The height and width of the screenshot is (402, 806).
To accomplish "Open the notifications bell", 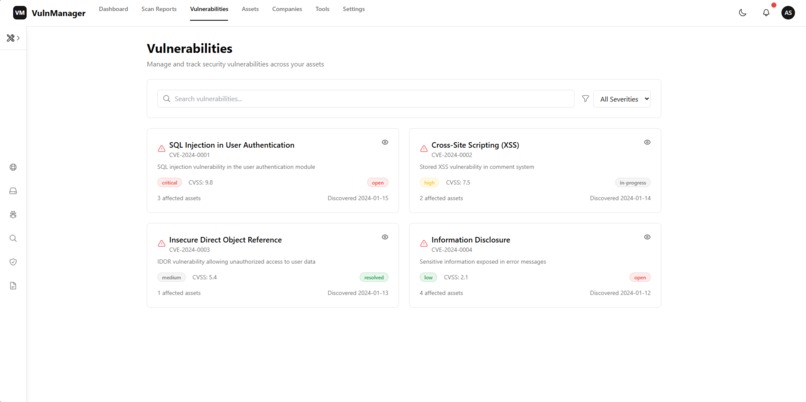I will [x=766, y=13].
